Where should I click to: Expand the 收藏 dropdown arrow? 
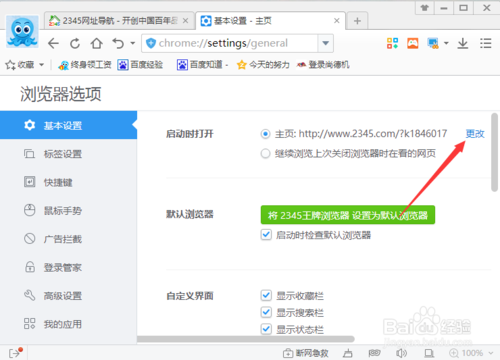(x=41, y=65)
